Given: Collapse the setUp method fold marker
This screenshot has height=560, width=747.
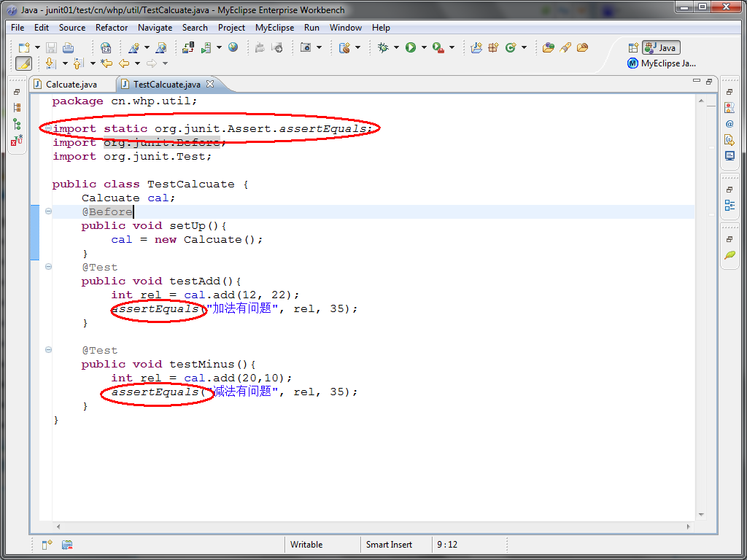Looking at the screenshot, I should pyautogui.click(x=48, y=211).
